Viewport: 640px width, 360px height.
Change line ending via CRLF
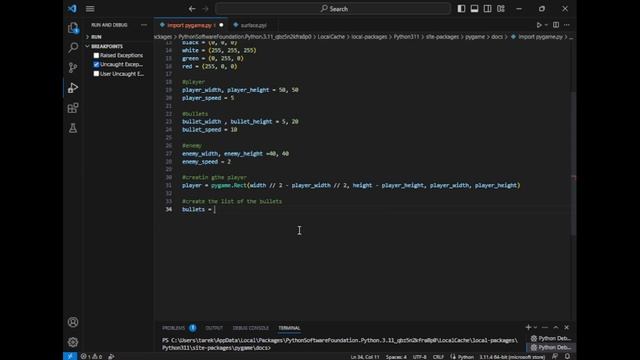point(438,357)
